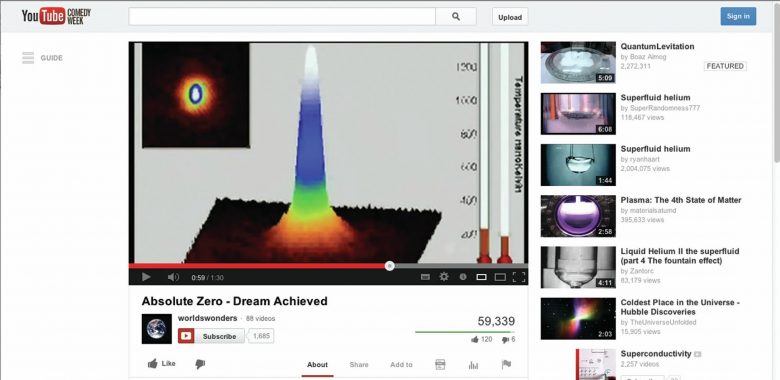Open the Add to menu
This screenshot has height=380, width=780.
click(x=401, y=365)
